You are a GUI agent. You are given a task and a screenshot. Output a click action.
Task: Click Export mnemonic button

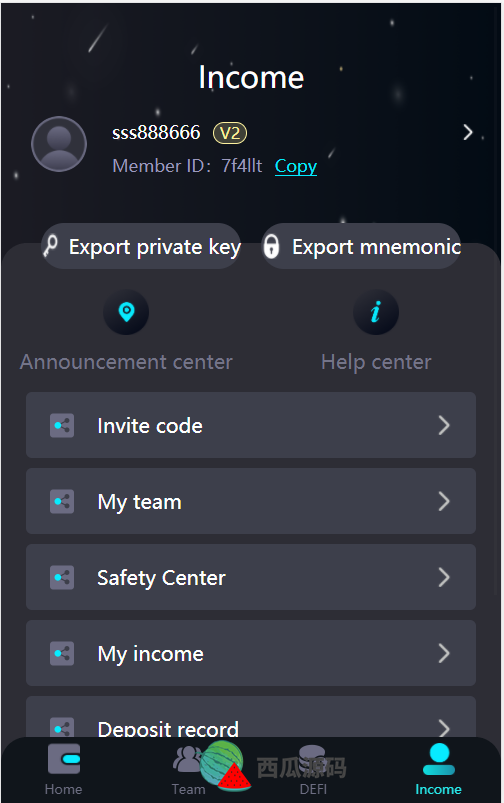362,246
